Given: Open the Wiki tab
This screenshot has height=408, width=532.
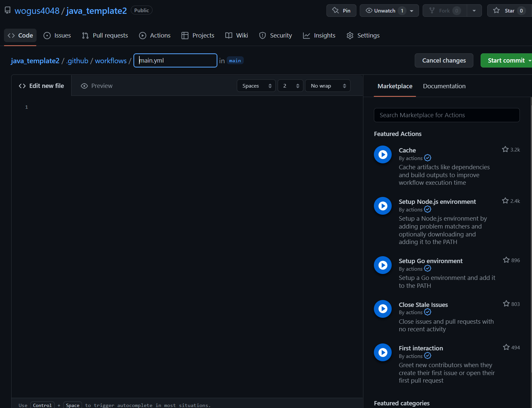Looking at the screenshot, I should click(x=237, y=35).
